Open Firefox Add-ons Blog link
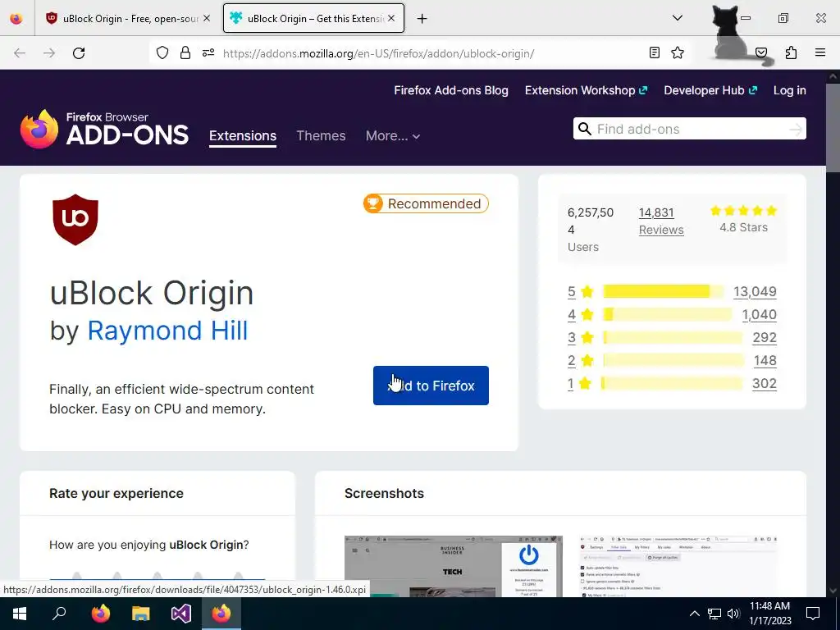Viewport: 840px width, 630px height. click(451, 90)
